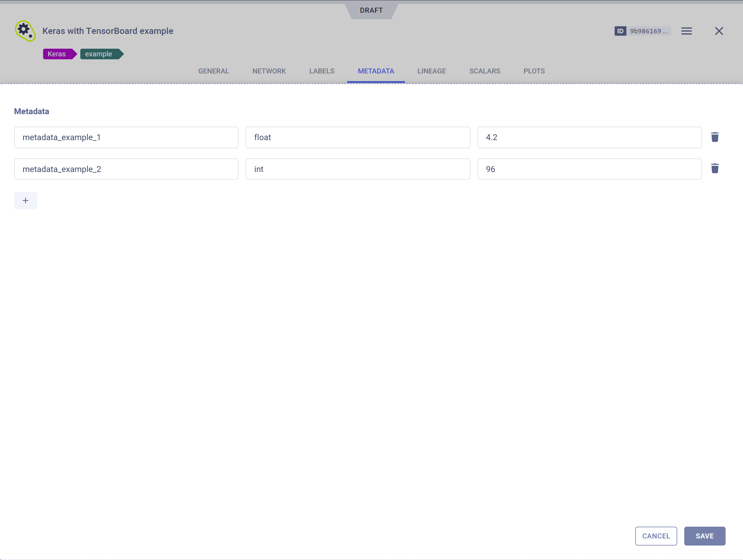This screenshot has width=743, height=560.
Task: Click the DRAFT status banner
Action: 371,10
